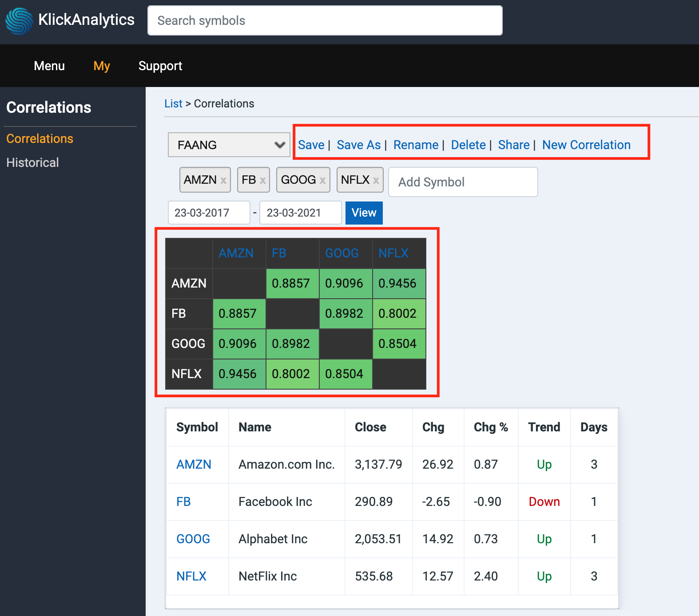Click FB–GOOG cell 0.8982 in FB row
This screenshot has height=616, width=699.
point(346,313)
